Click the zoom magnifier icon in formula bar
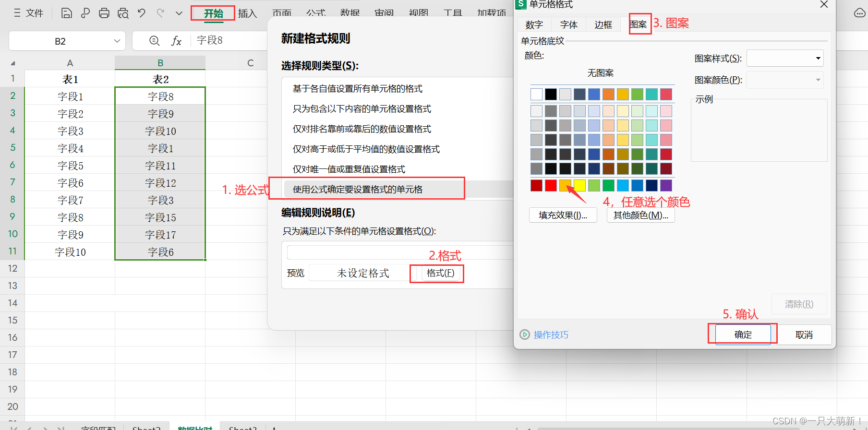The width and height of the screenshot is (868, 430). [x=155, y=41]
